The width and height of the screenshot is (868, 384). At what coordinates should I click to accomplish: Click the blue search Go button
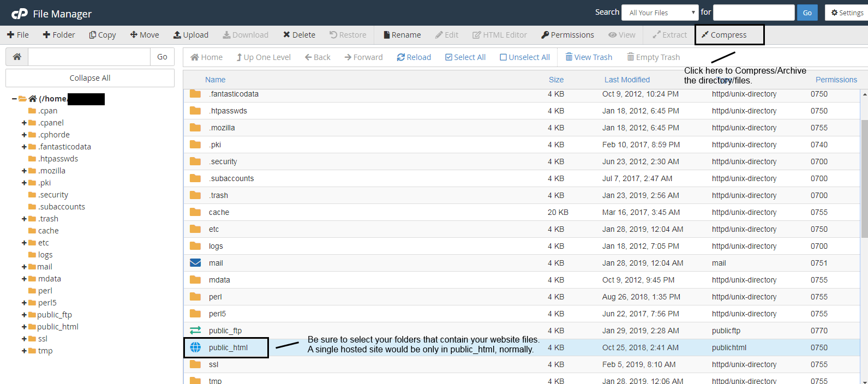(x=807, y=13)
